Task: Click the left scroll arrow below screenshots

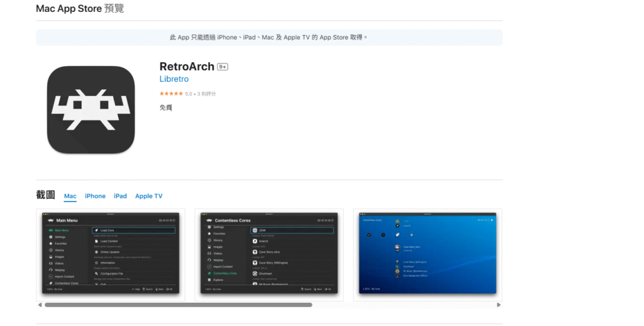Action: click(40, 305)
